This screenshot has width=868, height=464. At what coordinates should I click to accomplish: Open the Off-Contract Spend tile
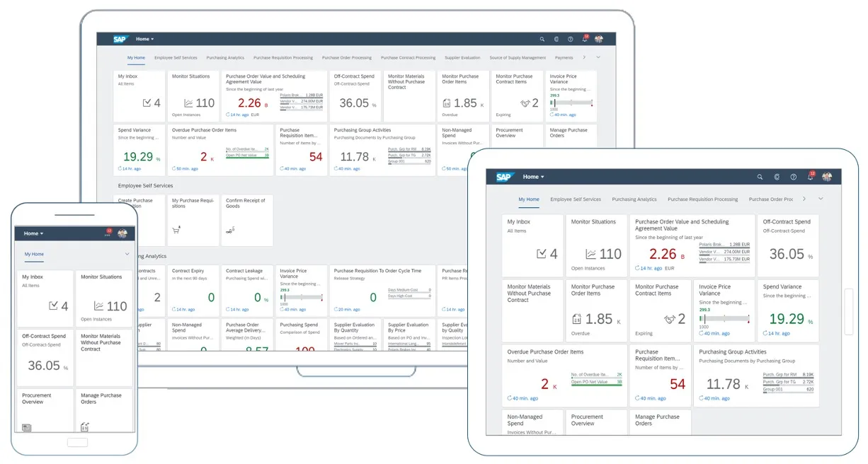[356, 95]
